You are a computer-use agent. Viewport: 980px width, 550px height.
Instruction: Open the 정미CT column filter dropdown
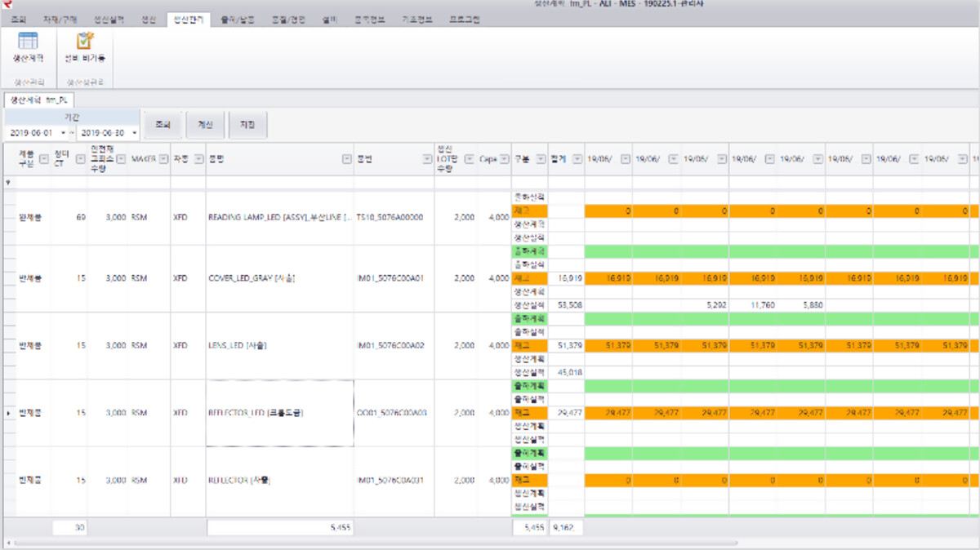(x=80, y=159)
